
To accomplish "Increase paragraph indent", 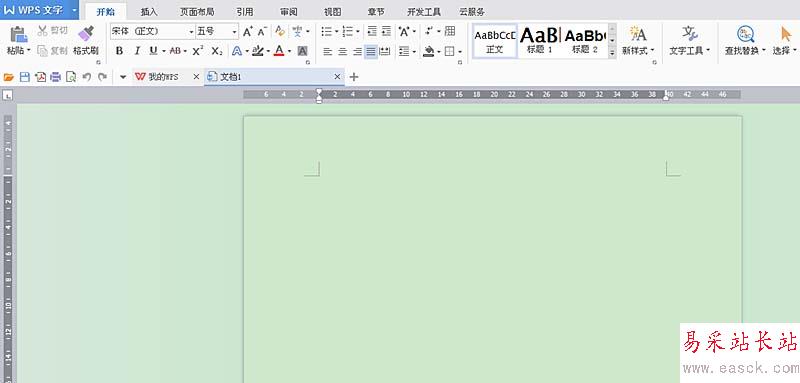I will coord(386,32).
